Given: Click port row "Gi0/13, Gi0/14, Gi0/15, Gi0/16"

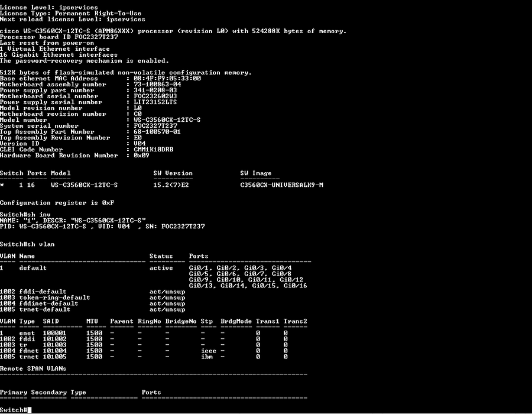Looking at the screenshot, I should coord(248,286).
